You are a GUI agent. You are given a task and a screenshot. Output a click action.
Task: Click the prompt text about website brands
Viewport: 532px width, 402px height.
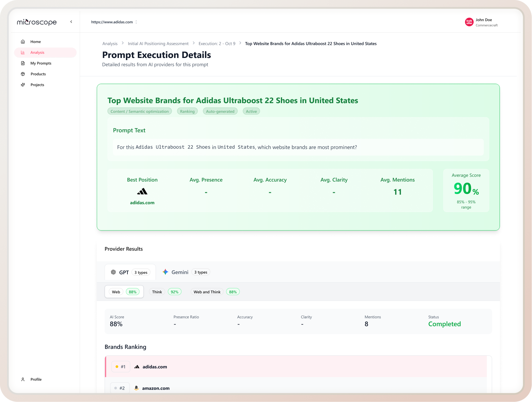(237, 147)
